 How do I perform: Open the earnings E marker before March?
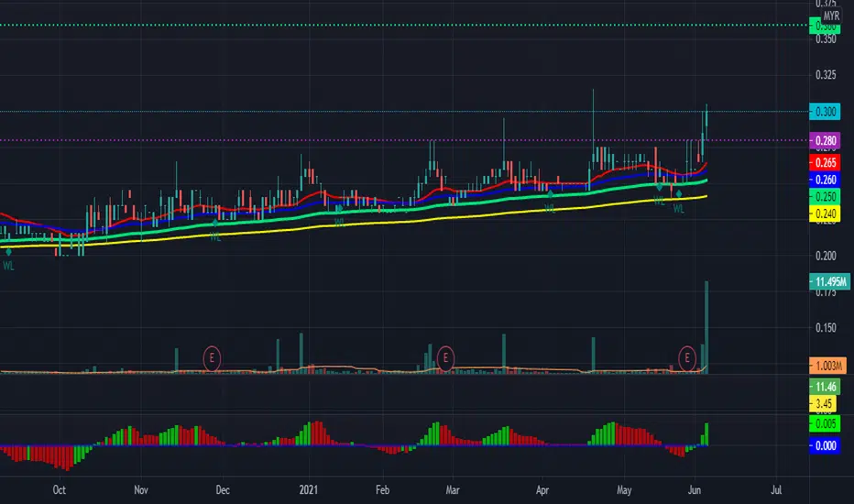click(445, 358)
